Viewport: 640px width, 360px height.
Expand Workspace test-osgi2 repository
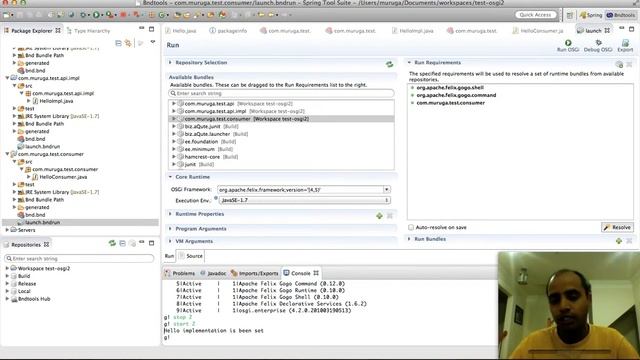point(7,268)
